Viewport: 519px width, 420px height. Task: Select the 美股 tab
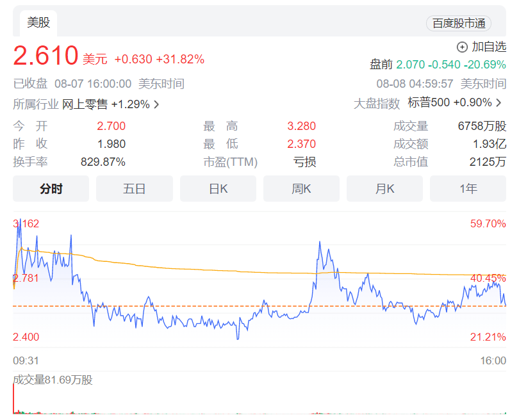(38, 23)
